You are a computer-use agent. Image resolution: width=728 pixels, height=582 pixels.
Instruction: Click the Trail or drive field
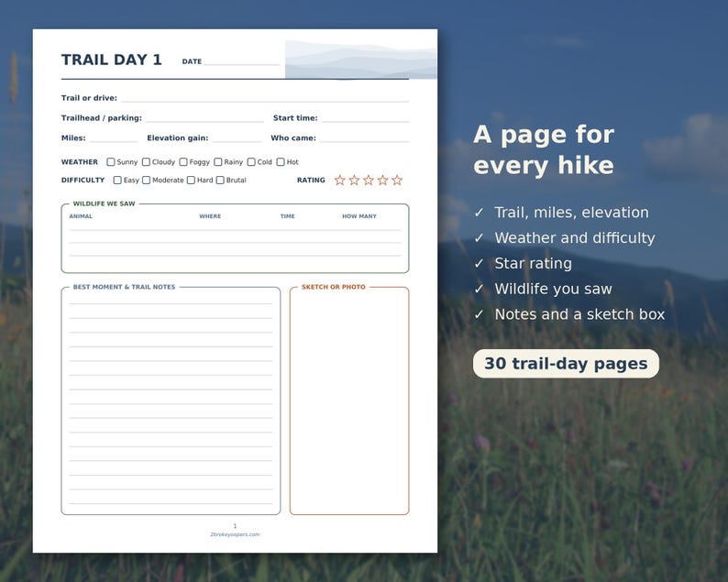coord(265,98)
